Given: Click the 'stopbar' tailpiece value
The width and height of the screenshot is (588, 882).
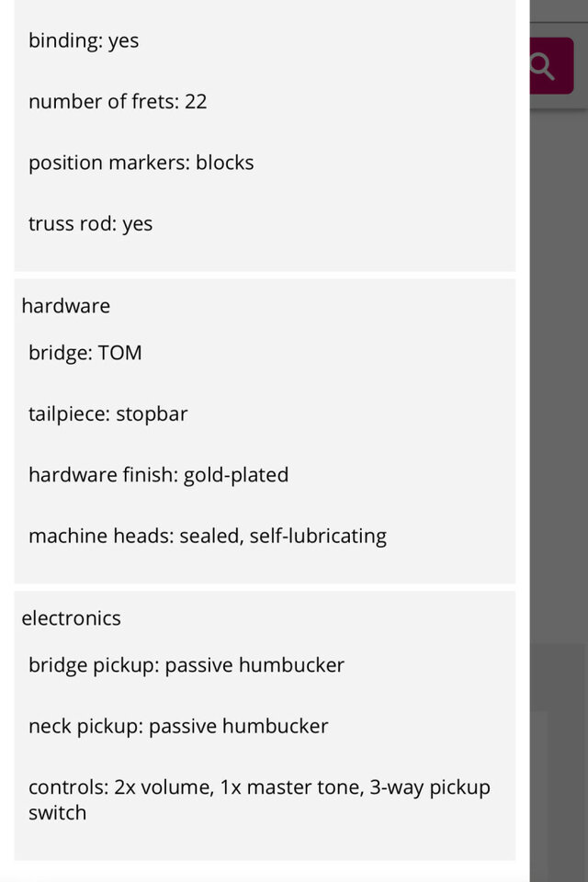Looking at the screenshot, I should click(x=152, y=414).
